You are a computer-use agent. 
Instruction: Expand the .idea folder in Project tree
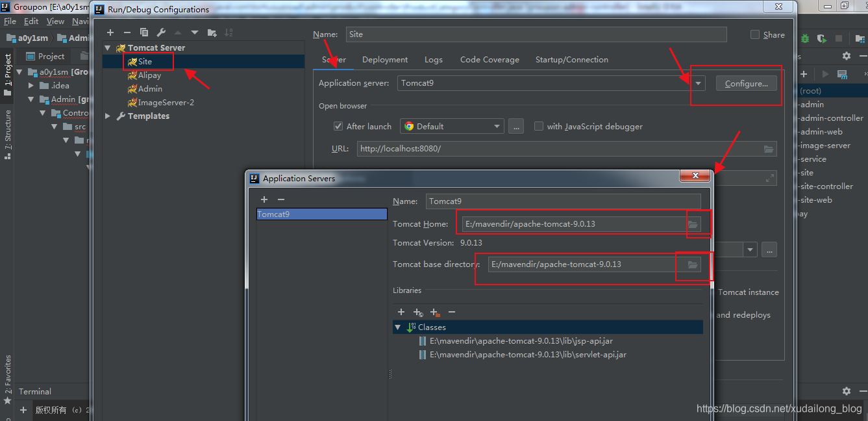click(31, 86)
